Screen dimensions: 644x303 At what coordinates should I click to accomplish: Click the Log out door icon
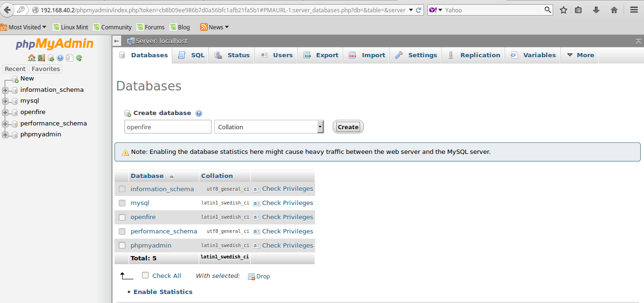(x=41, y=58)
